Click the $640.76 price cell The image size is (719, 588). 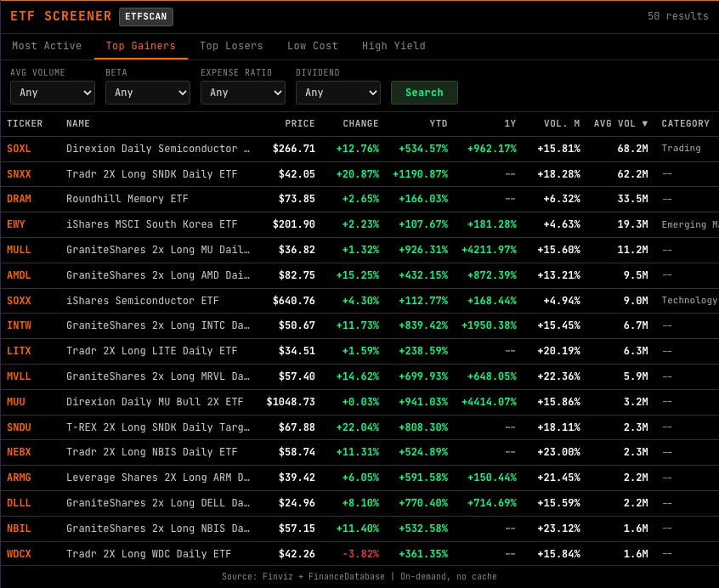pyautogui.click(x=294, y=301)
